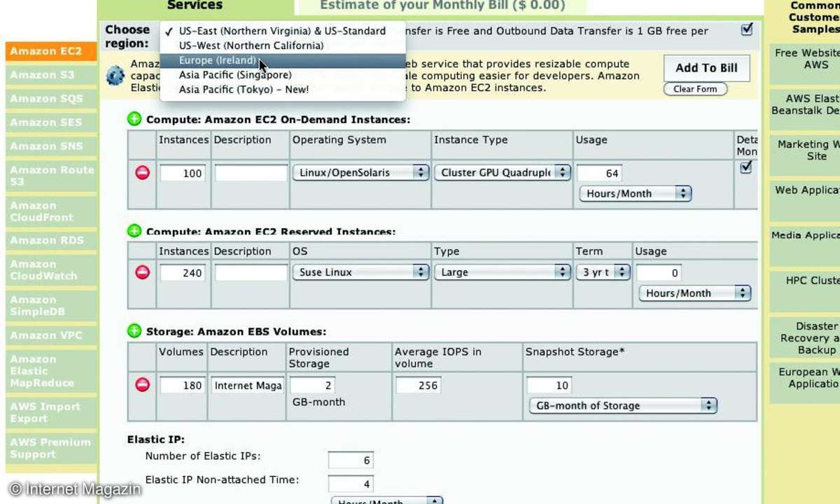Screen dimensions: 840x504
Task: Open the Cluster GPU Quadruple instance type dropdown
Action: click(x=503, y=172)
